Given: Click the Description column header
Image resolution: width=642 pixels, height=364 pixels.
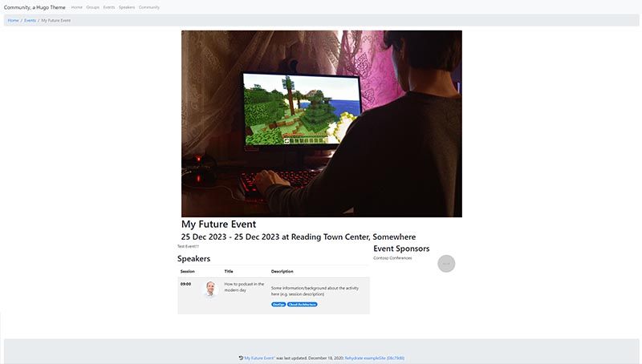Looking at the screenshot, I should coord(282,271).
